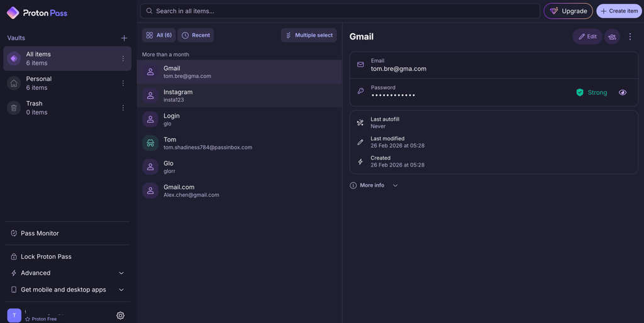Toggle Multiple select mode
This screenshot has height=323, width=644.
coord(309,35)
